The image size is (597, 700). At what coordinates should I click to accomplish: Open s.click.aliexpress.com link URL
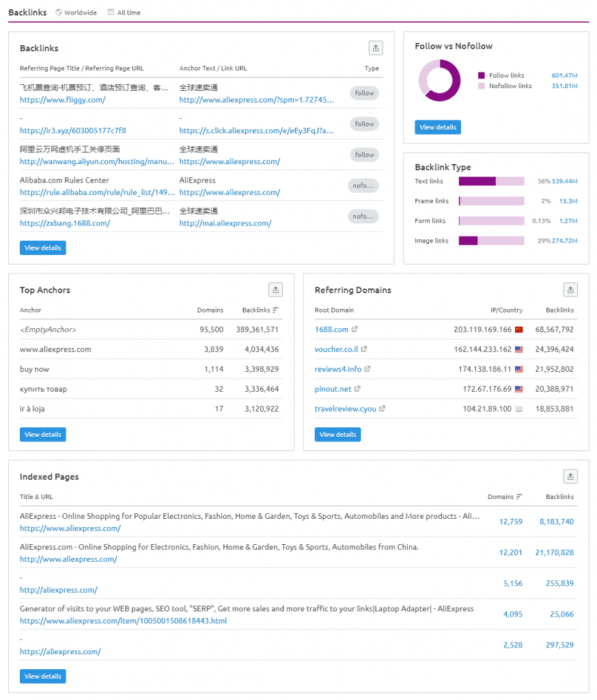pyautogui.click(x=257, y=131)
